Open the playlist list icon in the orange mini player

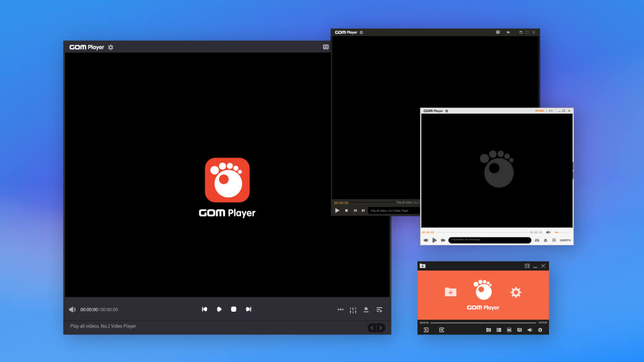point(499,330)
